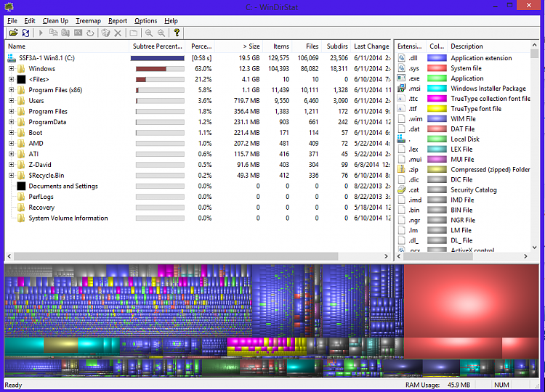545x392 pixels.
Task: Open the Report menu
Action: click(118, 21)
